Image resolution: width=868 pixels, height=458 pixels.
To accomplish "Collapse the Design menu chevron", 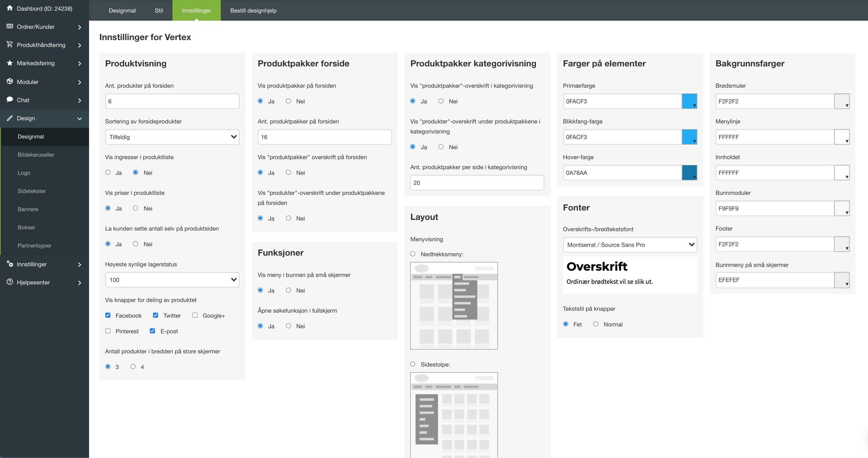I will [x=80, y=118].
